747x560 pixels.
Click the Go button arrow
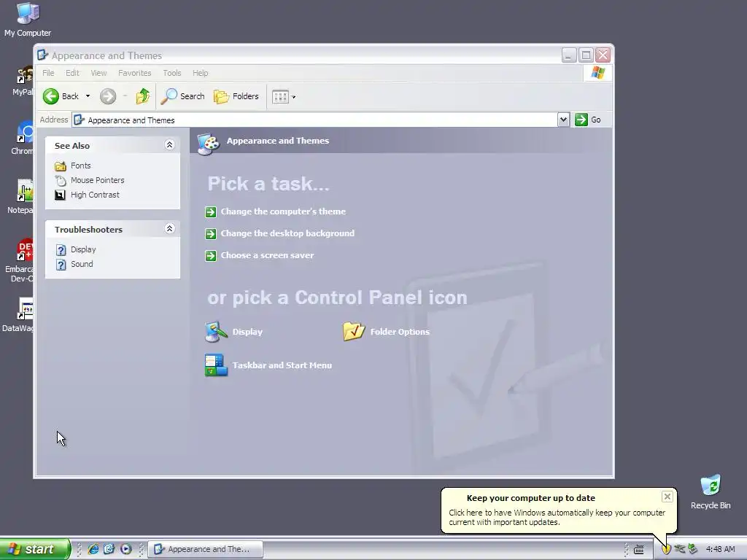pyautogui.click(x=581, y=120)
